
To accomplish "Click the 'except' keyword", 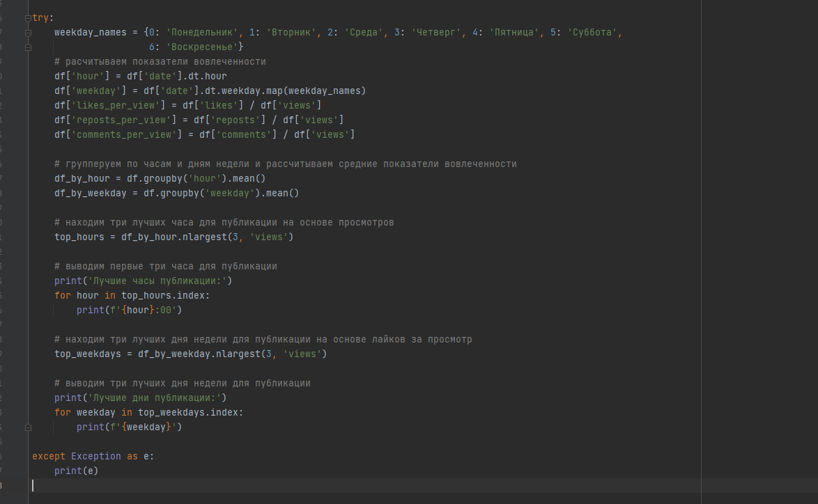I will tap(49, 457).
